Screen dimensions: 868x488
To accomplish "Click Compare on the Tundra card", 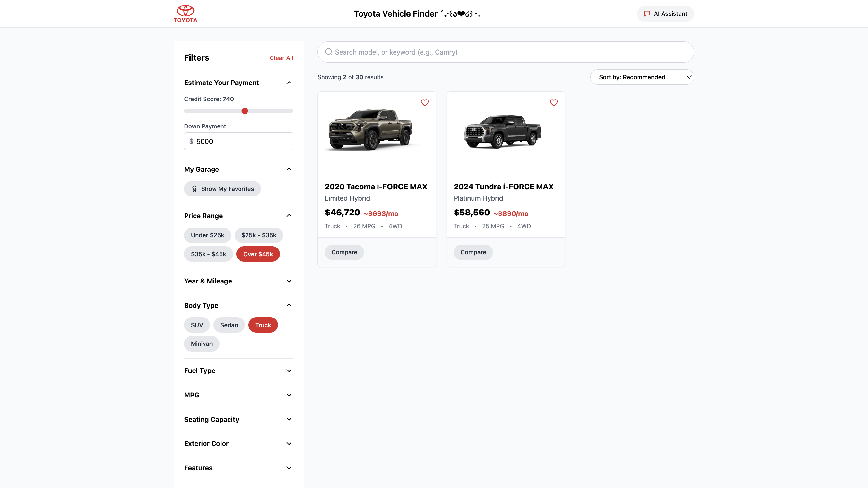I will [x=473, y=252].
